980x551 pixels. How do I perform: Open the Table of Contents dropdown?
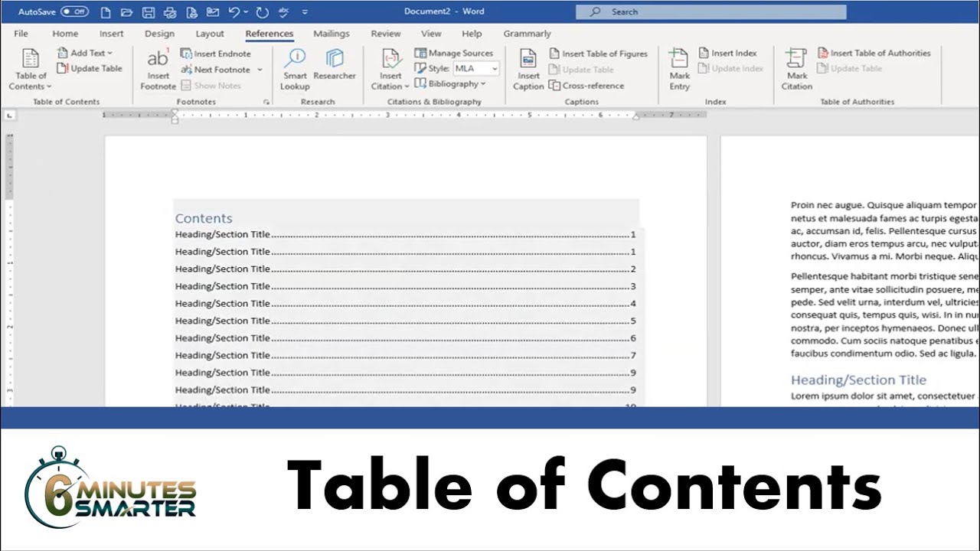tap(31, 70)
